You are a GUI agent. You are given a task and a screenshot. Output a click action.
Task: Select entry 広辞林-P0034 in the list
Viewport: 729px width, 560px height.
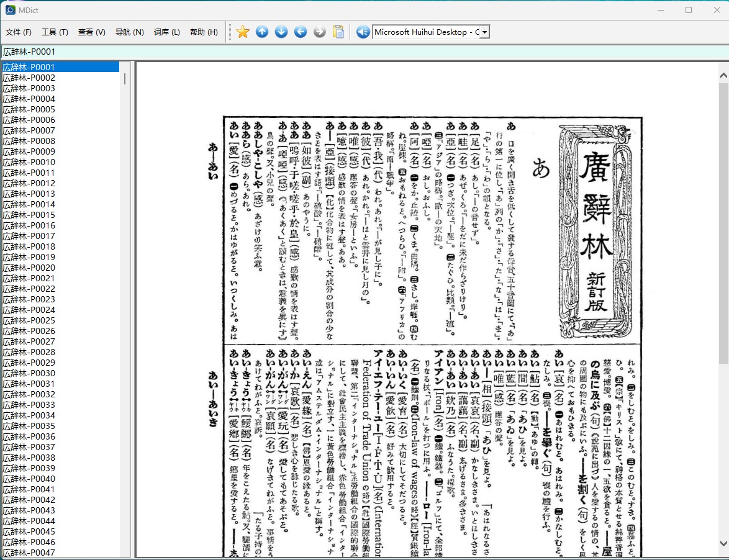60,415
